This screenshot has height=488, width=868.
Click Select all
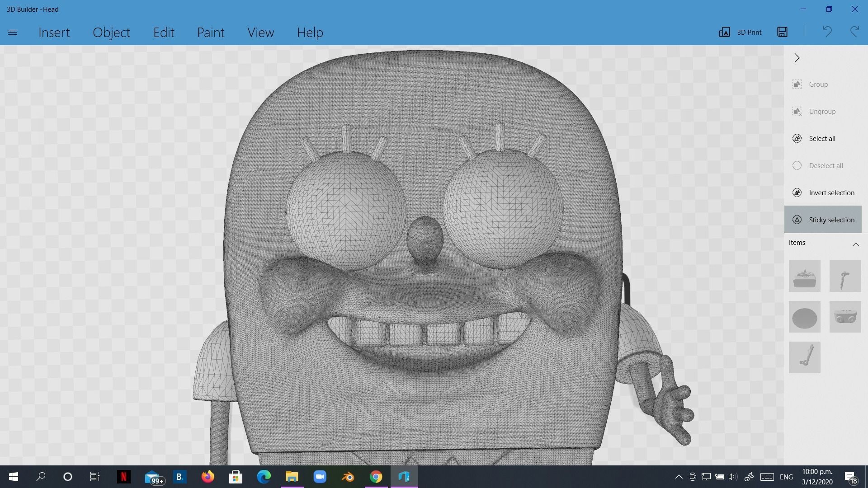pos(823,138)
